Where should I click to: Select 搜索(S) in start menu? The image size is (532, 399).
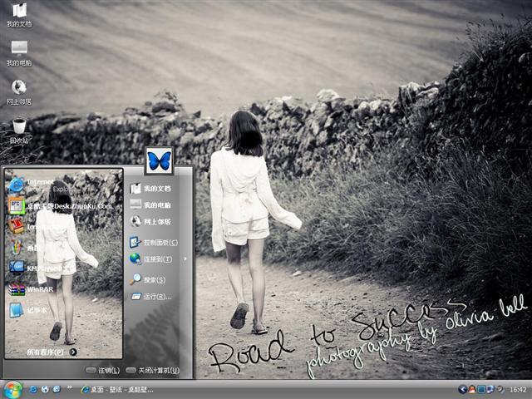(x=155, y=279)
